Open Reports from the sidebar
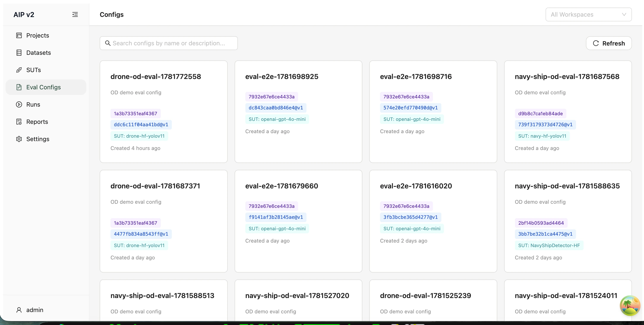This screenshot has height=325, width=644. tap(46, 121)
